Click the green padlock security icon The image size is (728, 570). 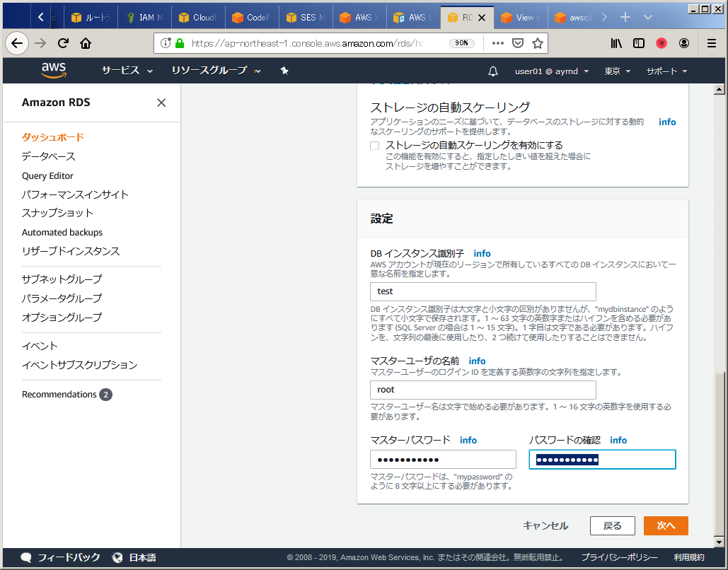[180, 43]
